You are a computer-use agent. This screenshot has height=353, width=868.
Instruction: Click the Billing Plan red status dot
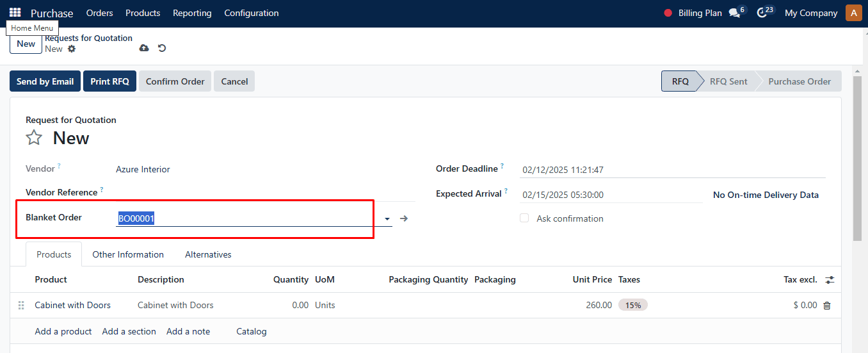[x=668, y=13]
